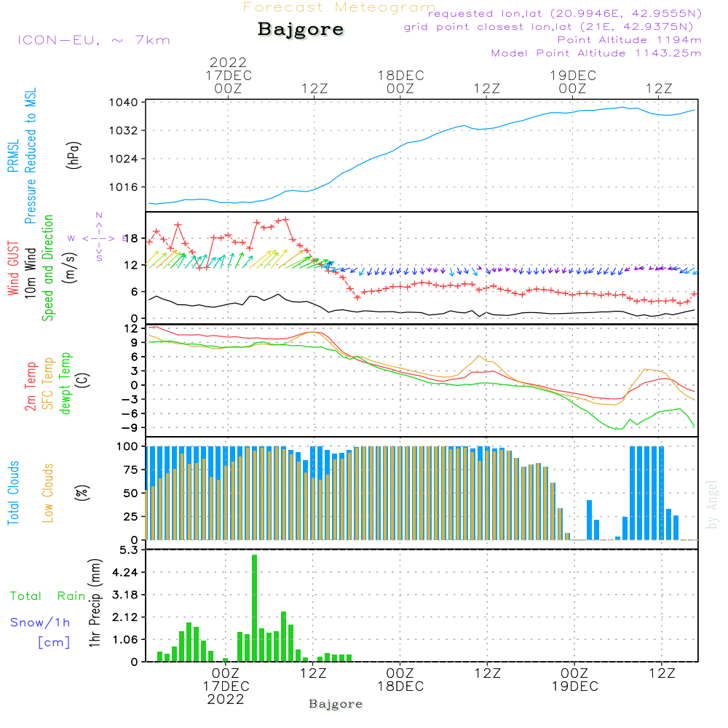Click the '(m/s)' unit label
Viewport: 728px width, 728px height.
click(x=71, y=268)
